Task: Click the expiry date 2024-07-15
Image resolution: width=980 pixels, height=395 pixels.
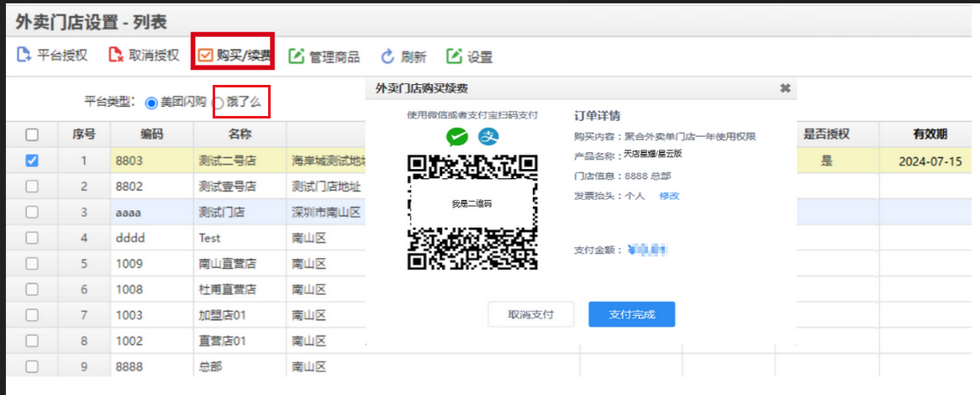Action: 930,161
